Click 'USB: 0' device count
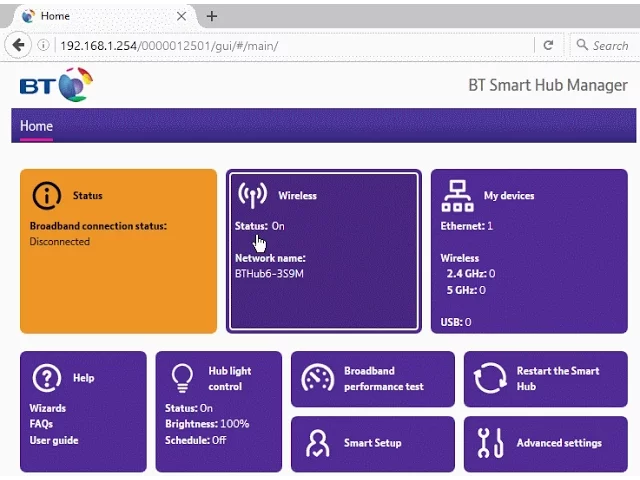This screenshot has height=480, width=640. 456,322
